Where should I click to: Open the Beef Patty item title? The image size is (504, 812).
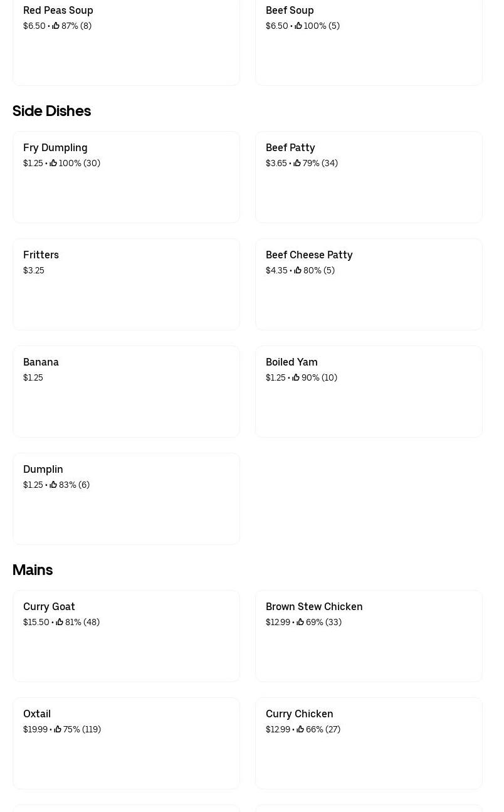290,147
